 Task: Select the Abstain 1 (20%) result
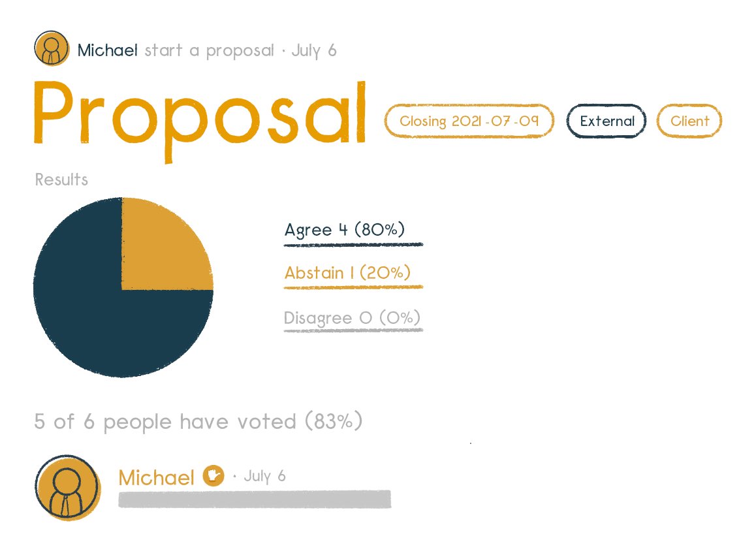tap(348, 273)
